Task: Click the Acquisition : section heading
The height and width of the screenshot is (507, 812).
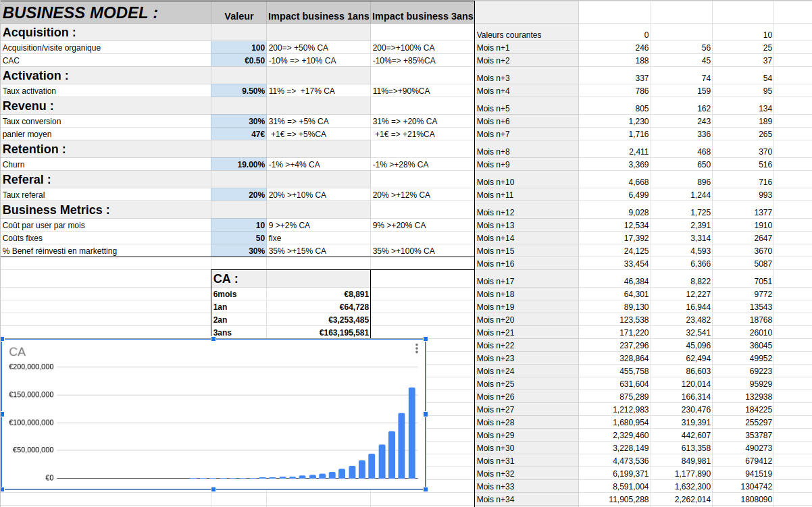Action: pos(105,32)
